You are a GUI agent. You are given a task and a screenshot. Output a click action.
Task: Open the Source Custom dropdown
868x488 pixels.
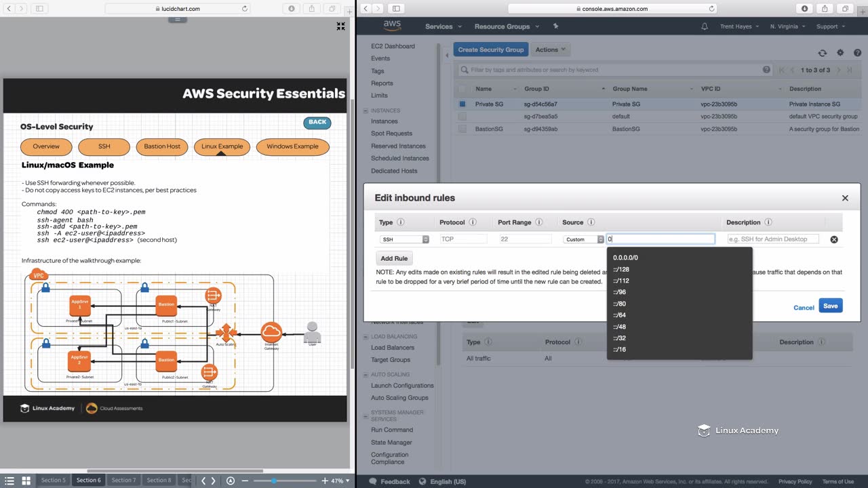click(584, 239)
